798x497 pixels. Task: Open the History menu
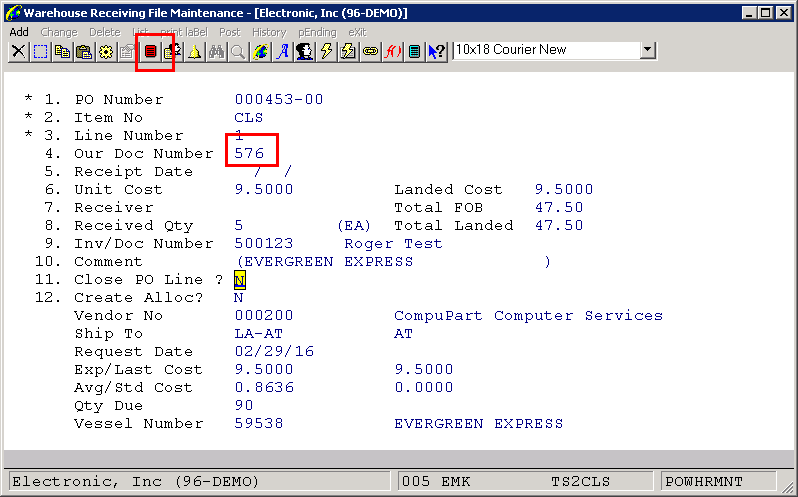(x=269, y=32)
